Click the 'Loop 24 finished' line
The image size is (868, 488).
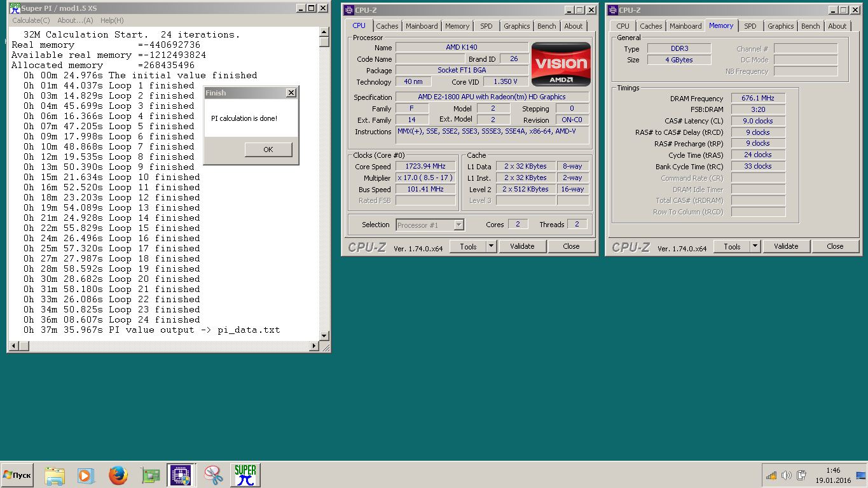[x=112, y=319]
